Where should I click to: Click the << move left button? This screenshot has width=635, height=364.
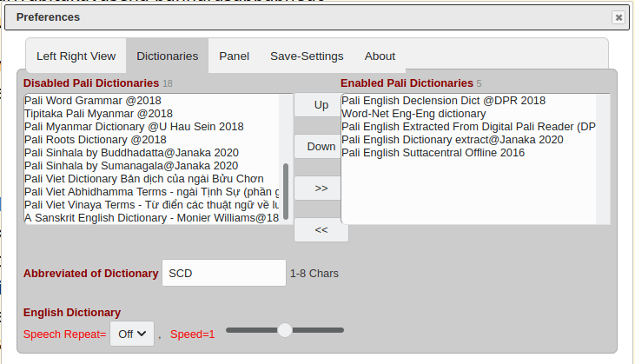(x=321, y=229)
